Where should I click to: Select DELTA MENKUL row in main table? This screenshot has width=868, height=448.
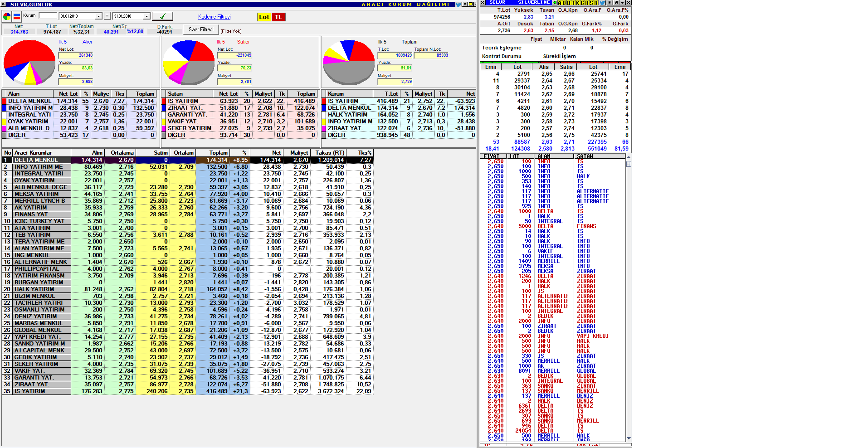(188, 160)
